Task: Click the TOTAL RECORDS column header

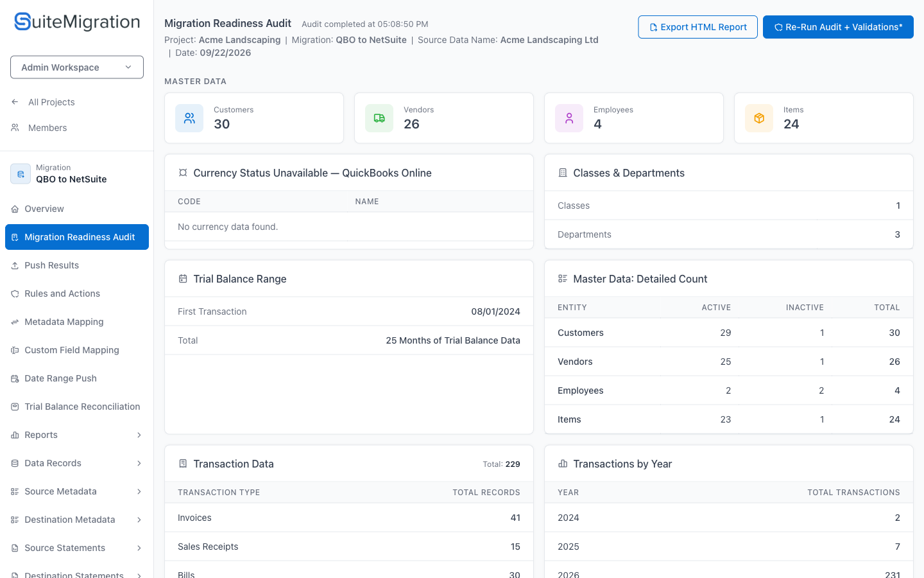Action: click(x=486, y=493)
